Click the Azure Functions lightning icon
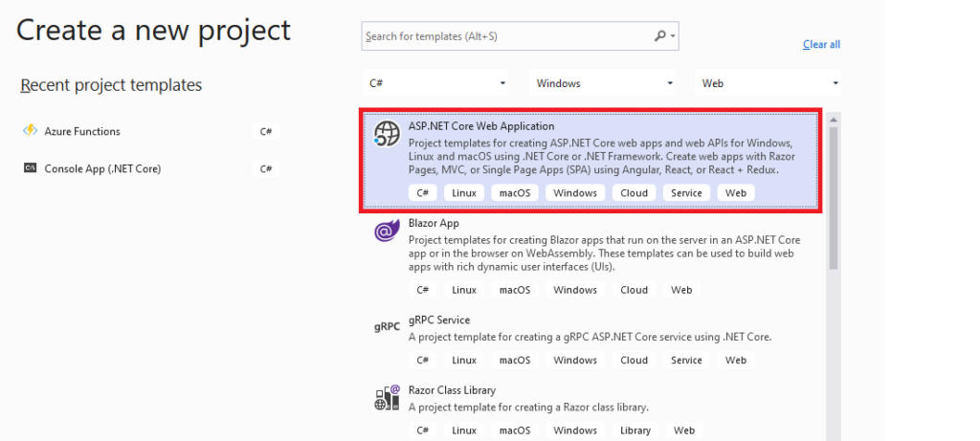Image resolution: width=980 pixels, height=441 pixels. click(30, 131)
